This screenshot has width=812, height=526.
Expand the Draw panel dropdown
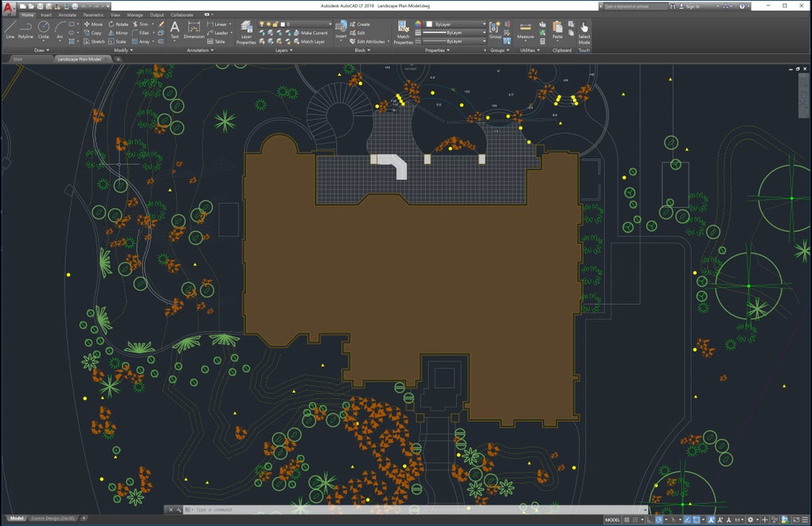[41, 50]
